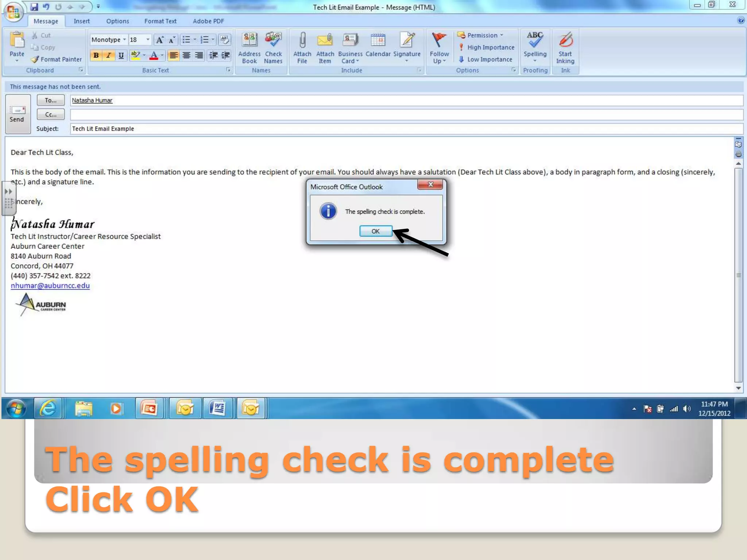Align text left
This screenshot has width=747, height=560.
point(174,55)
